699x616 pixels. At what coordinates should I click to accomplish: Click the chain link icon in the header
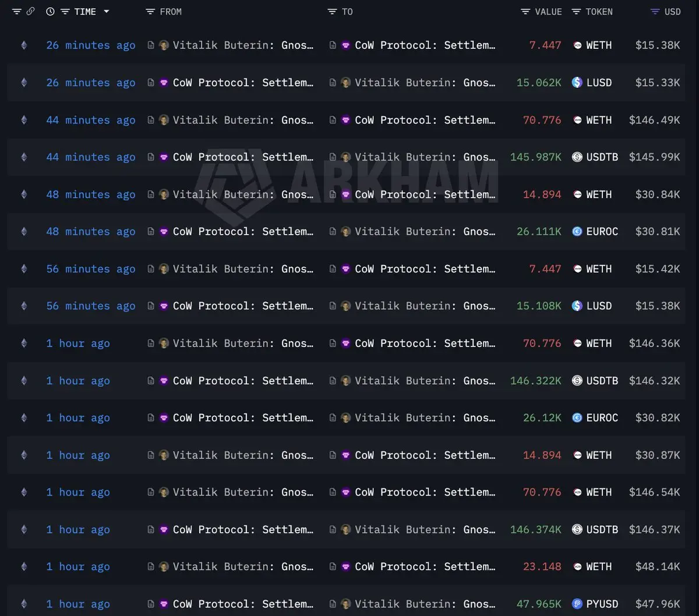click(30, 12)
